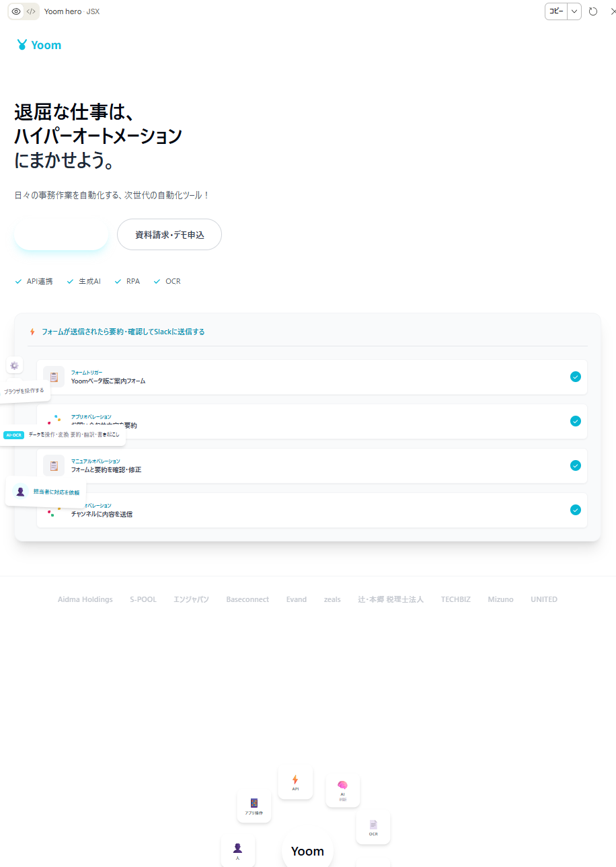
Task: Click the Yoom logo in the header
Action: 39,45
